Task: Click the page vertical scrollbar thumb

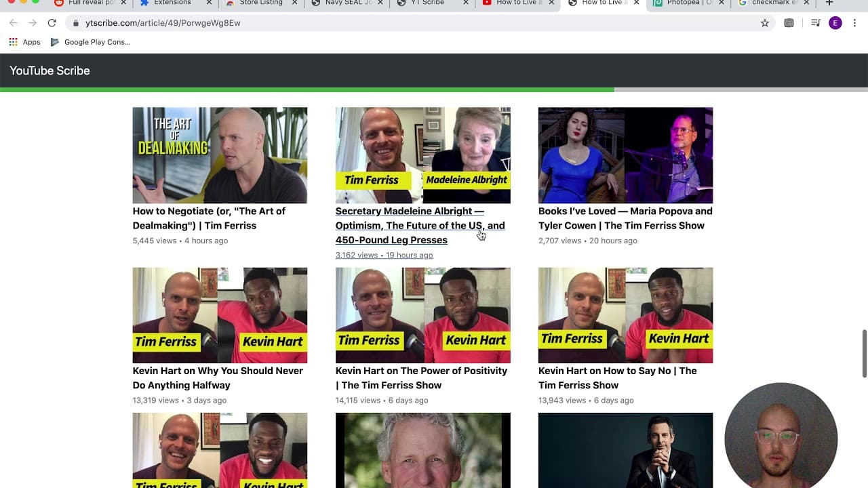Action: tap(865, 354)
